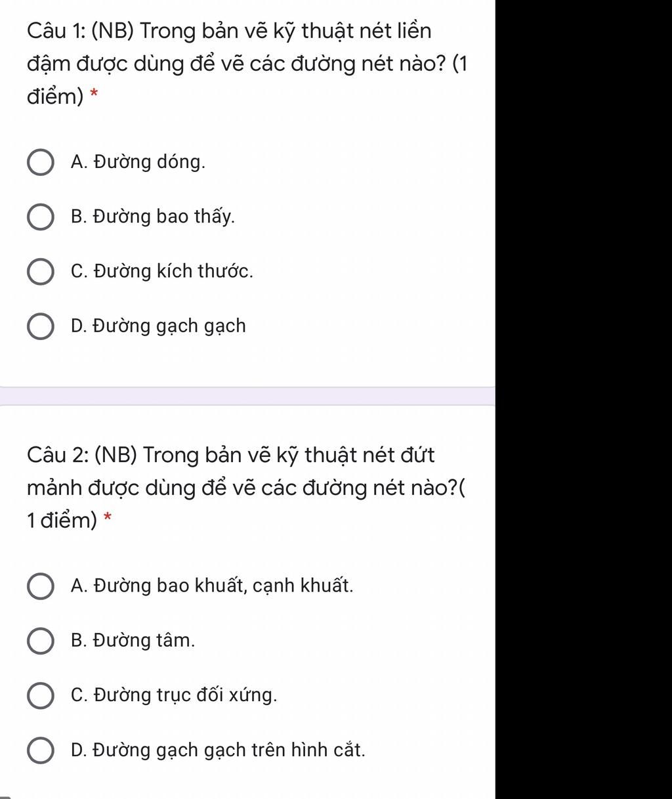Choose radio option B. Đường bao thấy
The image size is (672, 799).
(40, 217)
